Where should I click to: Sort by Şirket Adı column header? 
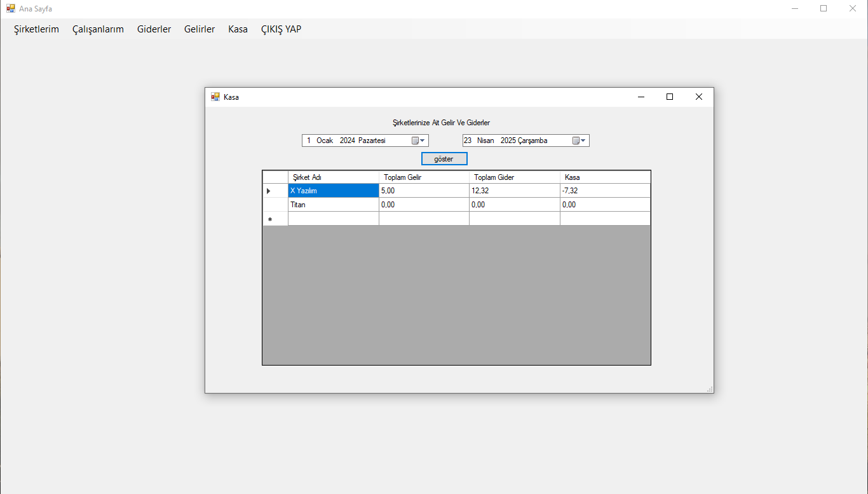point(333,177)
